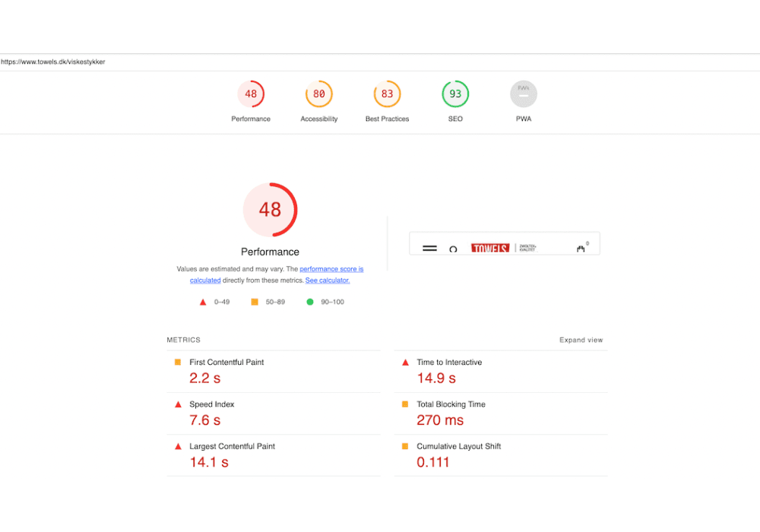Open the SEO score gauge showing 93
Image resolution: width=760 pixels, height=532 pixels.
point(455,94)
